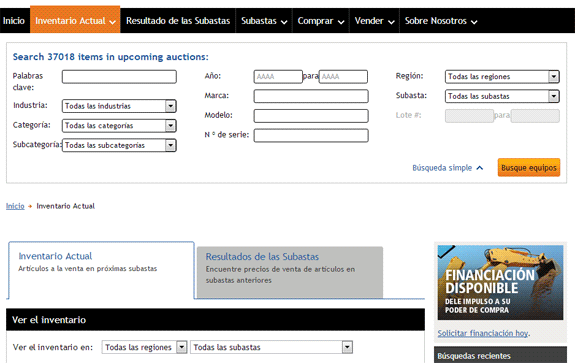Open the Todas las categorías dropdown
Screen dimensions: 575x363
(x=119, y=126)
